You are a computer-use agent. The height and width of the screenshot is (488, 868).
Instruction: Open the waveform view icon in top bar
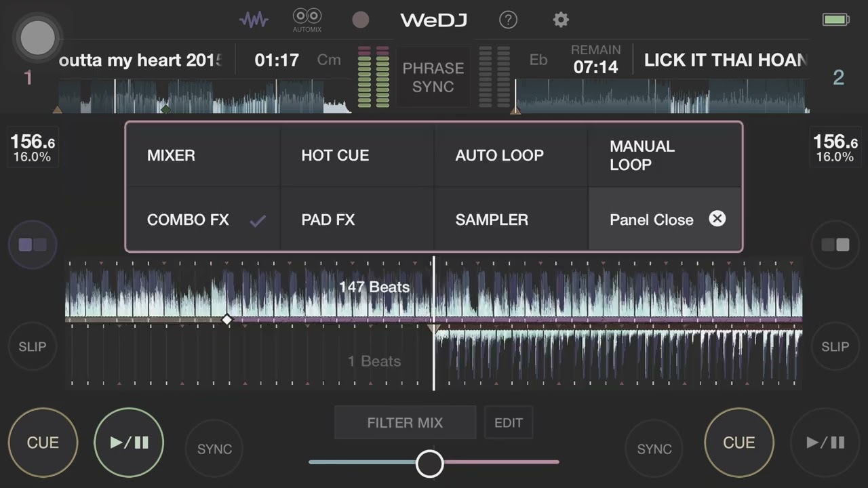(254, 20)
